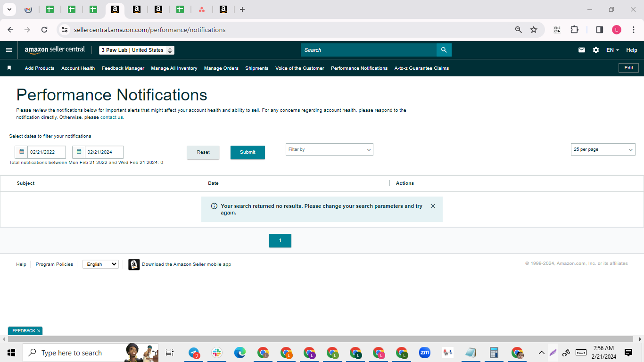Click the browser zoom magnifier icon

(519, 30)
